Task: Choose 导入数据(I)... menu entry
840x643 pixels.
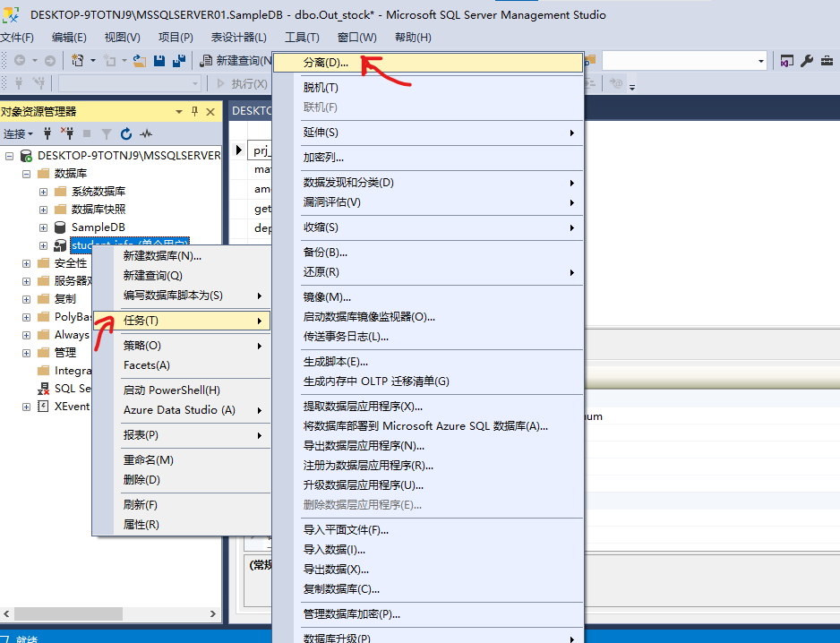Action: coord(429,550)
